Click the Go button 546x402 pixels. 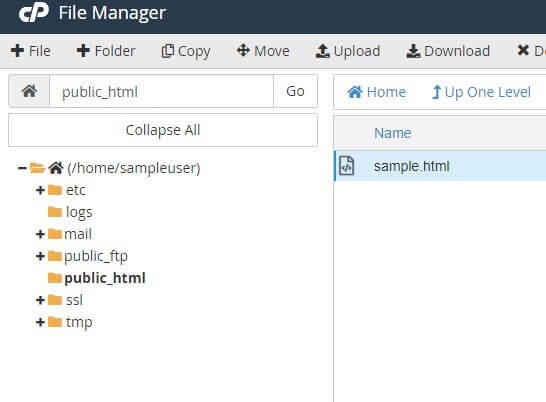click(295, 91)
